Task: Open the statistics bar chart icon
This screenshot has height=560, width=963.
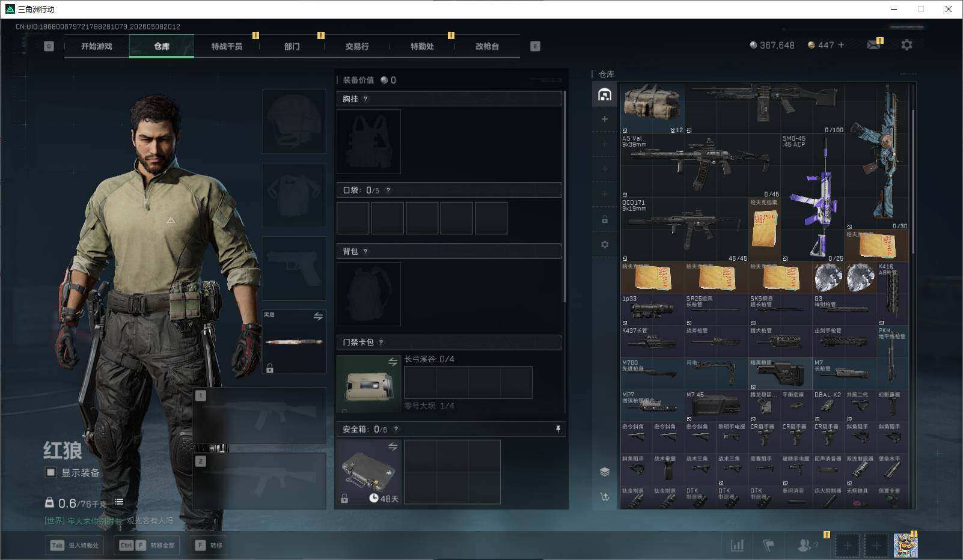Action: tap(737, 545)
